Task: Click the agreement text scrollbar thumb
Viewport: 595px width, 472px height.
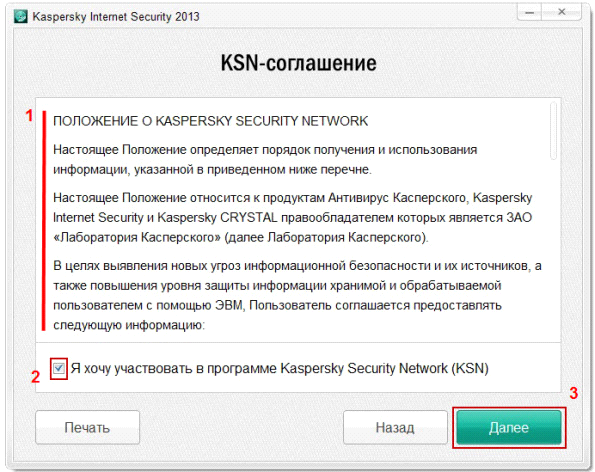Action: pos(554,131)
